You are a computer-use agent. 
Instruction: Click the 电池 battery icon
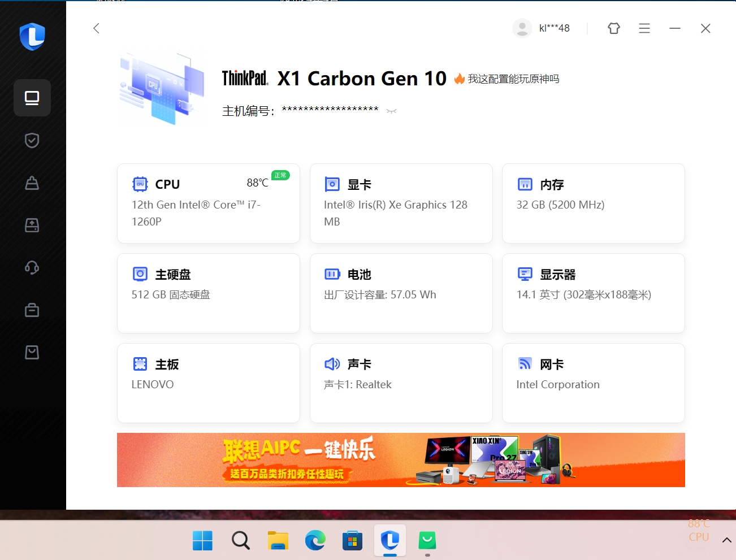click(332, 274)
